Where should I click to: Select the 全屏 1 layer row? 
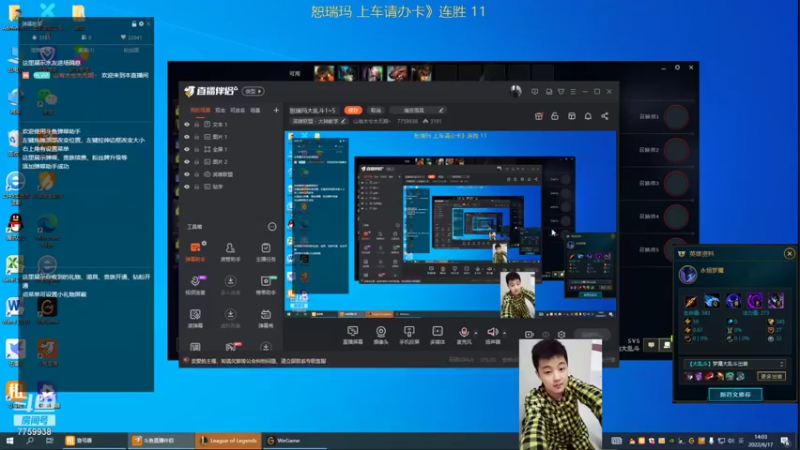pyautogui.click(x=231, y=149)
